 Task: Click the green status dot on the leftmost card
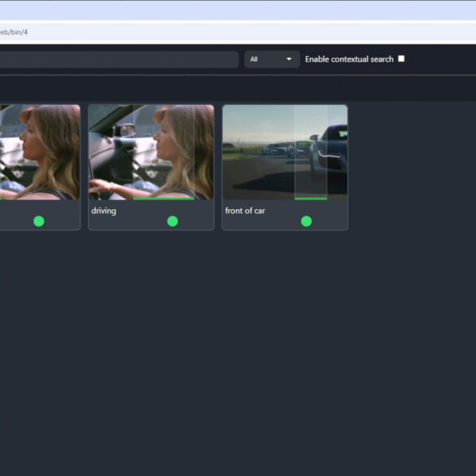click(x=39, y=221)
